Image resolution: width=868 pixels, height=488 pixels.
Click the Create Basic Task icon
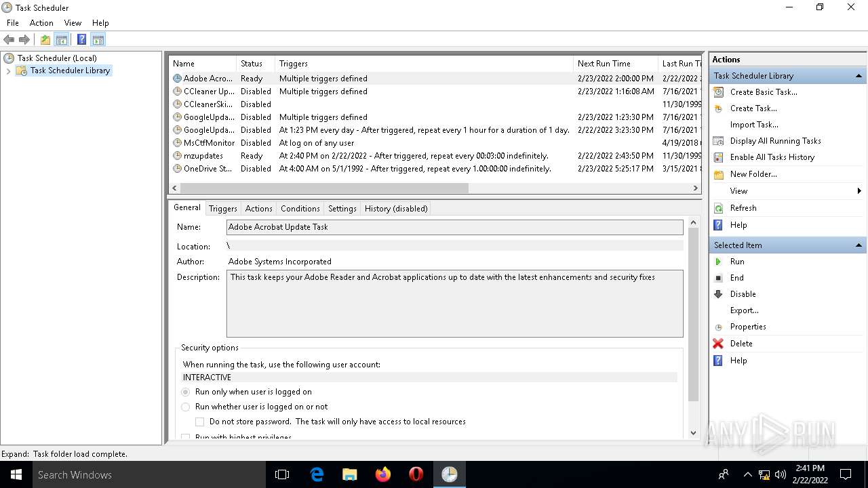[719, 92]
